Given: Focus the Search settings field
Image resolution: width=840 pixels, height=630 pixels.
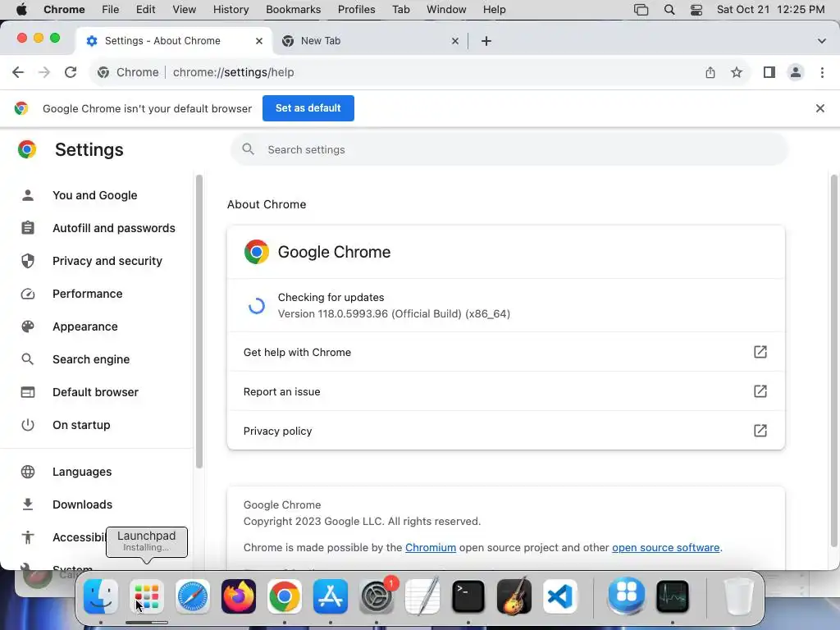Looking at the screenshot, I should (509, 149).
